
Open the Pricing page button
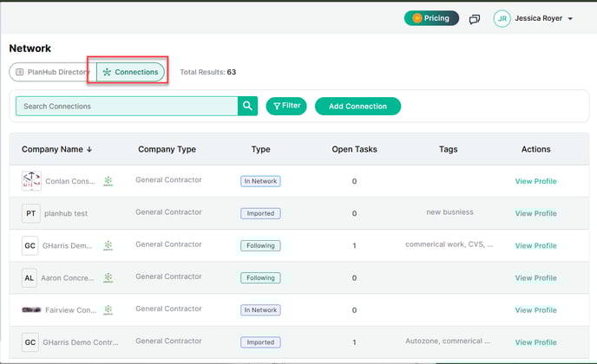431,18
